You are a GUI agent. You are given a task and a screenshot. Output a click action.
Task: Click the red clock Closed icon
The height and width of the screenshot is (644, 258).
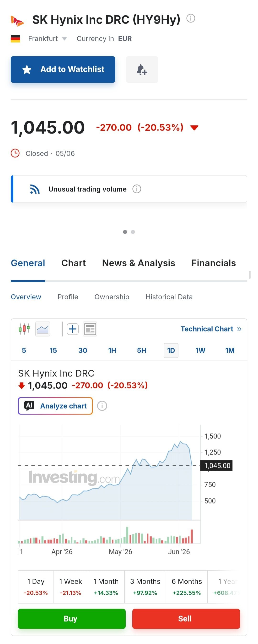(x=15, y=153)
